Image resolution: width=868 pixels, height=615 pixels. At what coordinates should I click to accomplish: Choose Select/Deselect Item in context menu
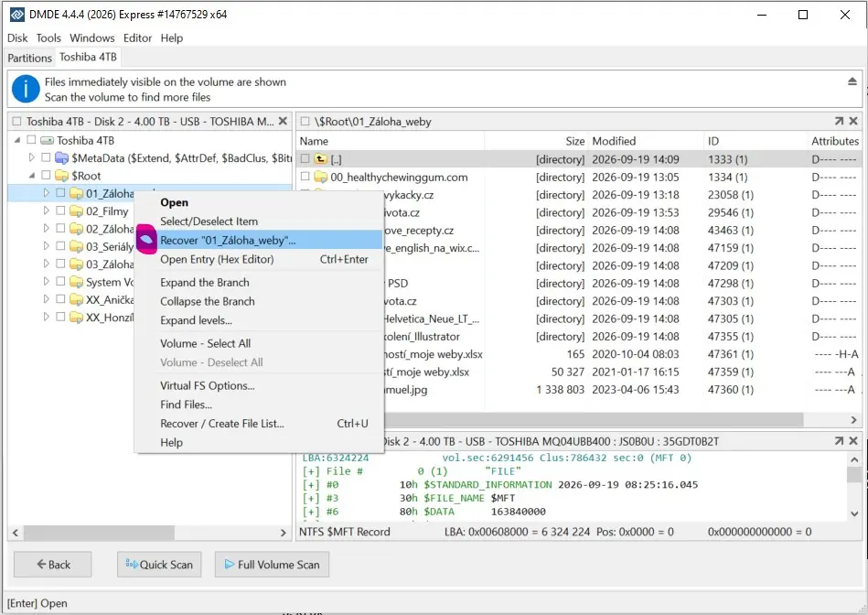[259, 221]
